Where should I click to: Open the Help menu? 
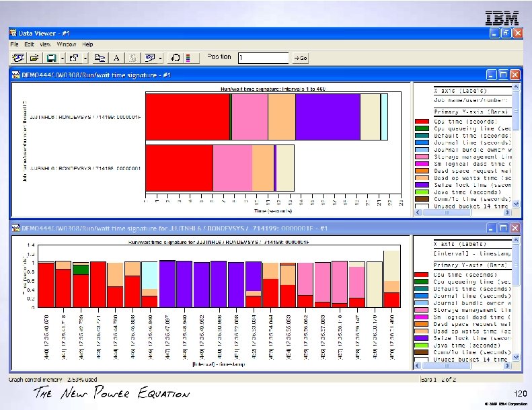pyautogui.click(x=87, y=44)
